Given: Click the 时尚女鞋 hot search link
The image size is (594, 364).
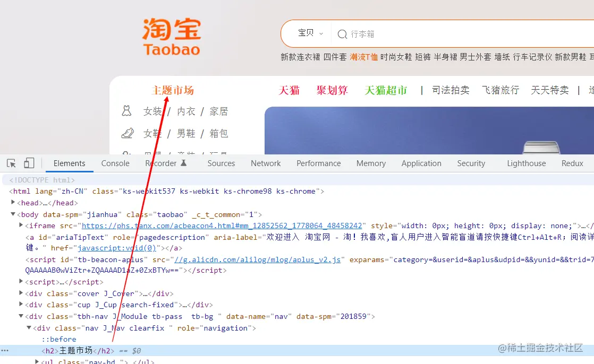Looking at the screenshot, I should [396, 57].
